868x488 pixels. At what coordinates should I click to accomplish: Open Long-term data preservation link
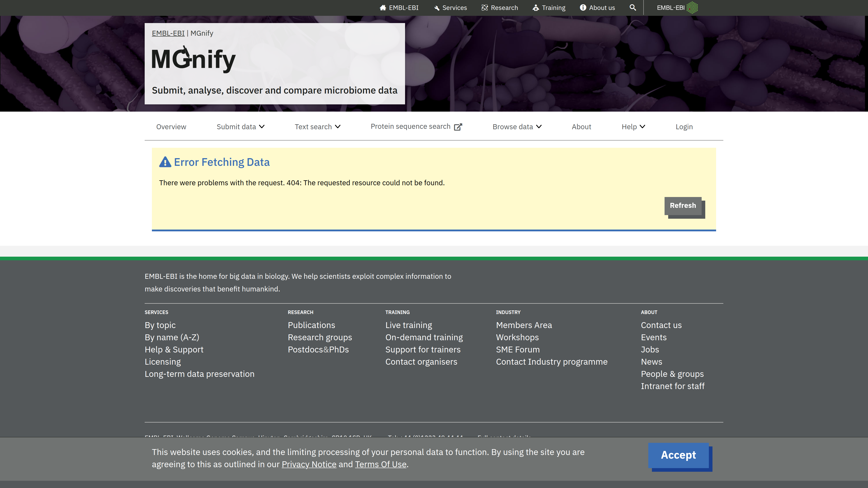pyautogui.click(x=199, y=374)
